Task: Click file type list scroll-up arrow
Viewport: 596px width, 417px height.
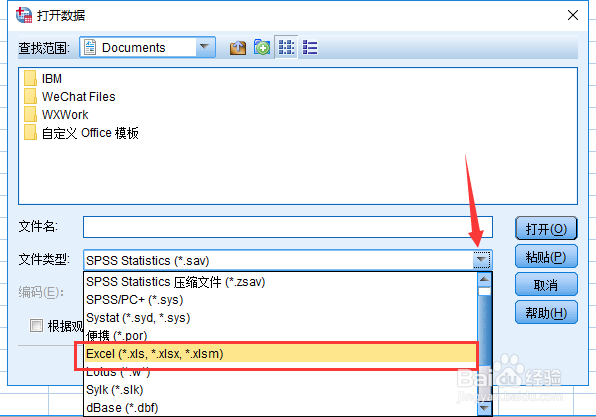Action: [x=484, y=279]
